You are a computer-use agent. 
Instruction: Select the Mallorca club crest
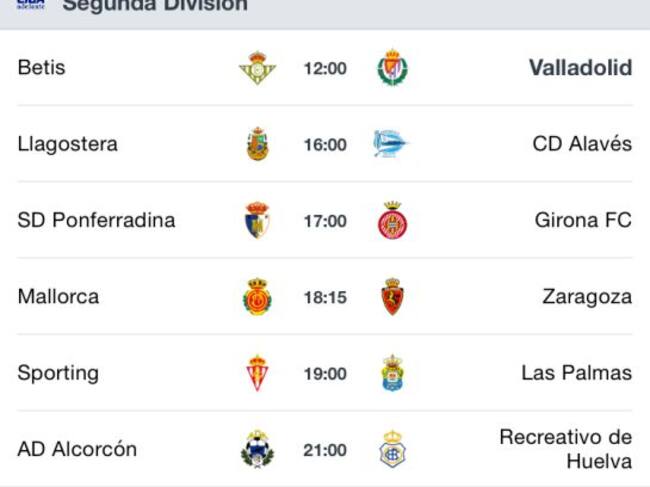click(257, 297)
